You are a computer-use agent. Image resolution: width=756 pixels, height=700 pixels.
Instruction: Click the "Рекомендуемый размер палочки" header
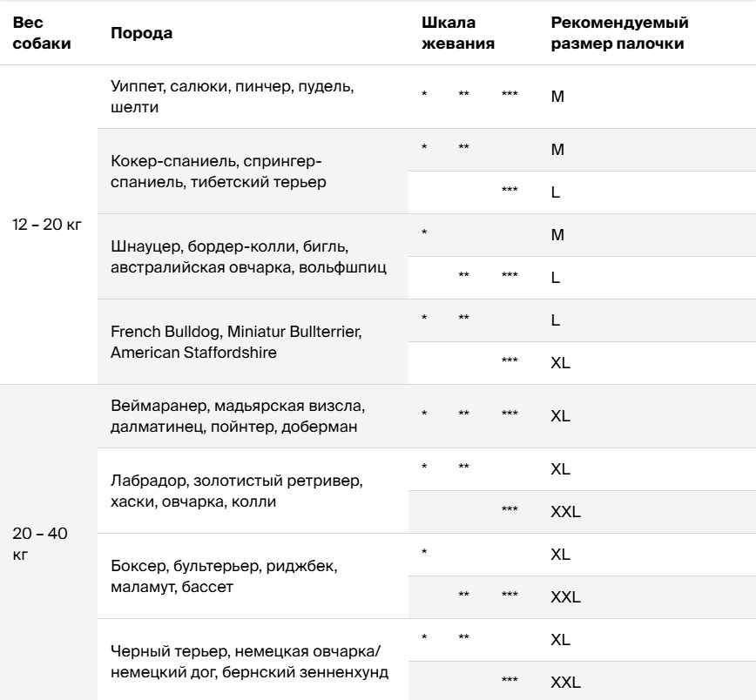pos(619,33)
